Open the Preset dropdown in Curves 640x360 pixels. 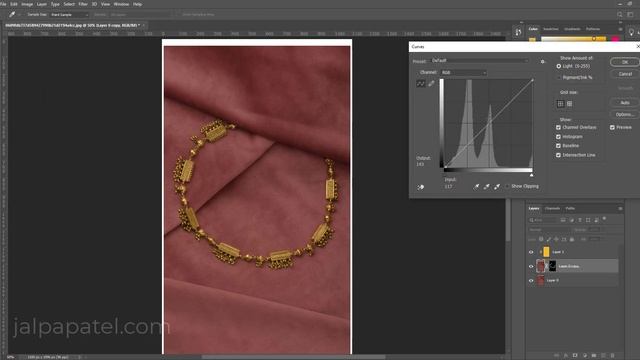[x=480, y=60]
